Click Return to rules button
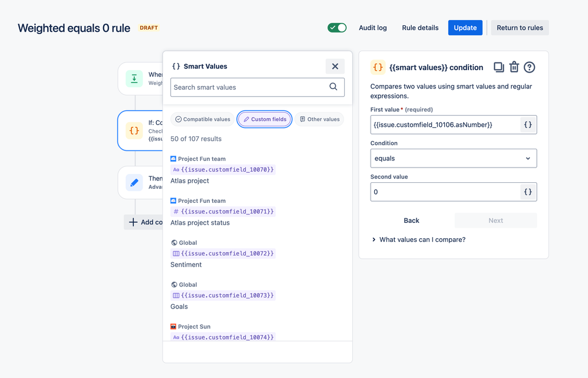 point(520,28)
